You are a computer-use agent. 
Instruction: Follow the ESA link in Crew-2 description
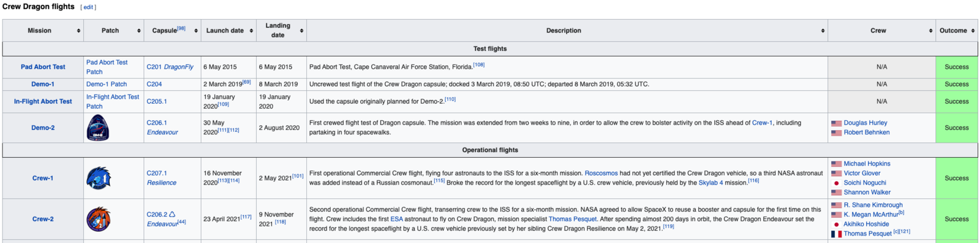click(397, 219)
